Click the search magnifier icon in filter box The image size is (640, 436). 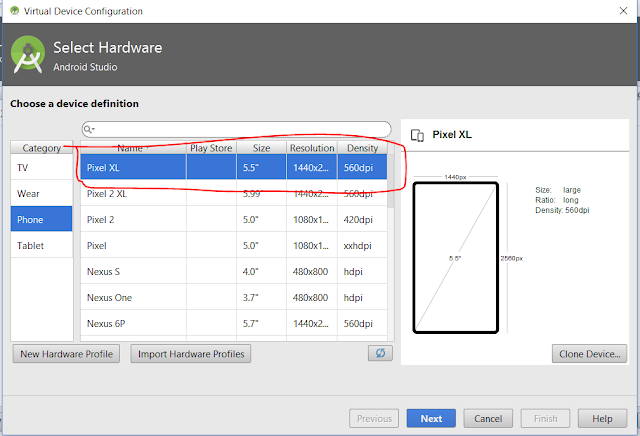pos(88,129)
